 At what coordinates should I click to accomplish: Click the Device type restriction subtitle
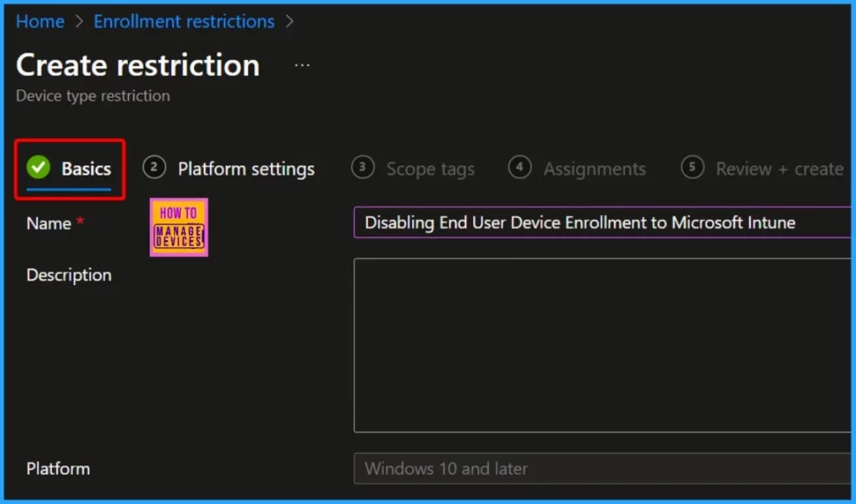click(93, 95)
